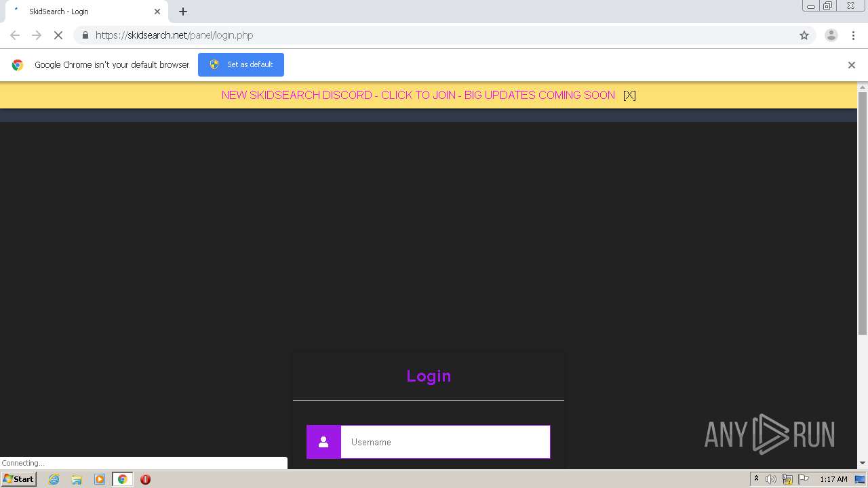Open Windows Explorer folder from taskbar
Screen dimensions: 868x488
[77, 479]
